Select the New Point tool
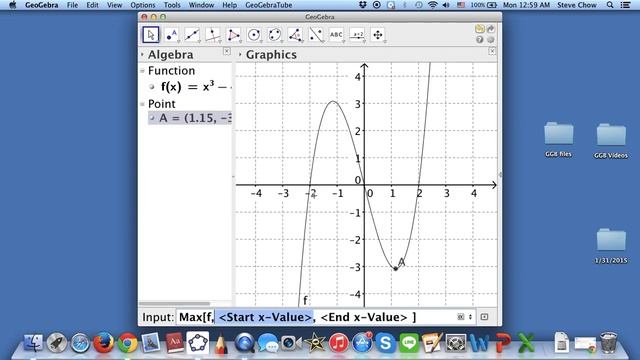The width and height of the screenshot is (640, 360). 171,35
